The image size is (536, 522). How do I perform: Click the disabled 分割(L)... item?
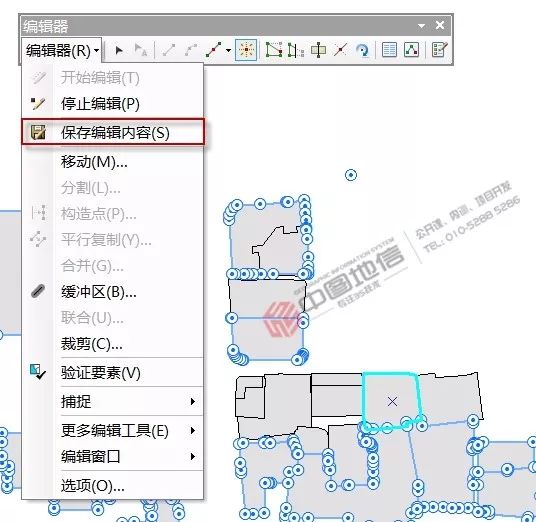(112, 188)
